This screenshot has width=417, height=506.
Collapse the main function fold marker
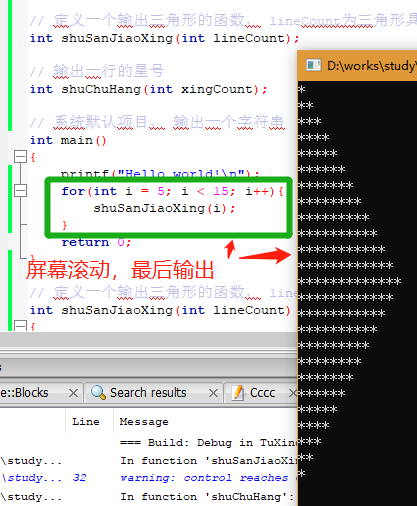pyautogui.click(x=20, y=156)
